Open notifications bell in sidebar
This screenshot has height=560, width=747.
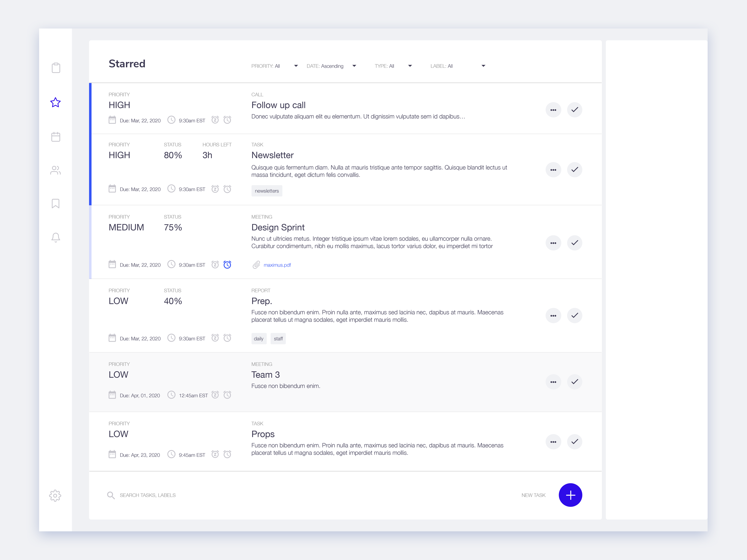point(56,238)
